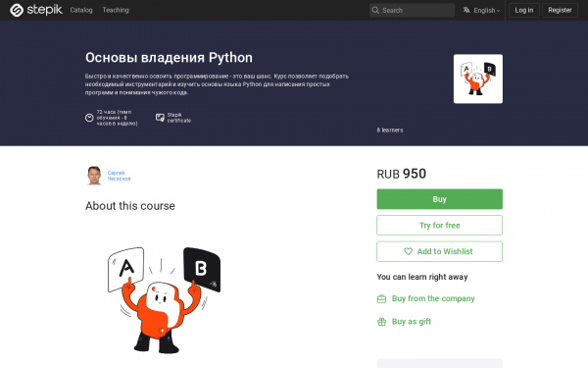Open the Catalog menu item
This screenshot has height=368, width=588.
point(81,10)
